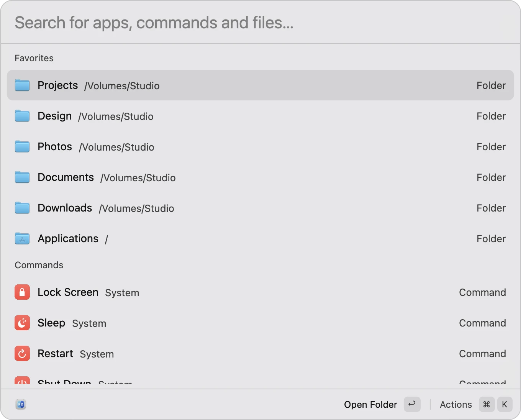This screenshot has height=420, width=521.
Task: Click the System subtitle beside Lock Screen
Action: click(122, 293)
